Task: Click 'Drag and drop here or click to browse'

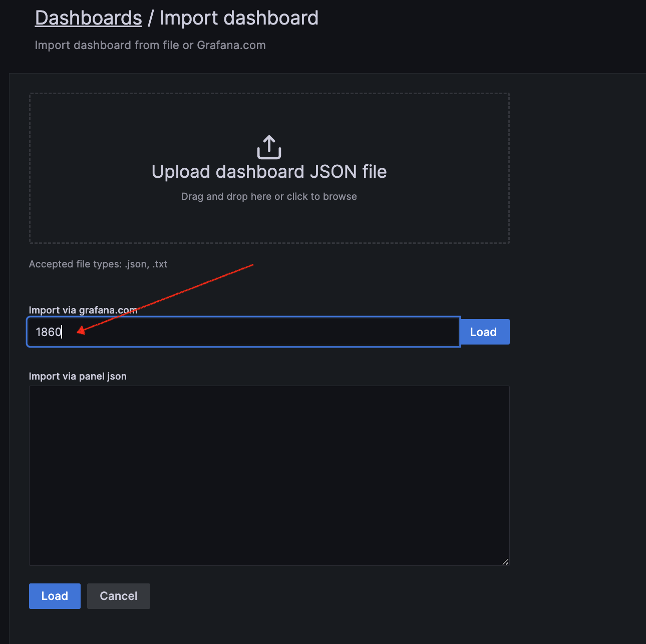Action: [269, 196]
